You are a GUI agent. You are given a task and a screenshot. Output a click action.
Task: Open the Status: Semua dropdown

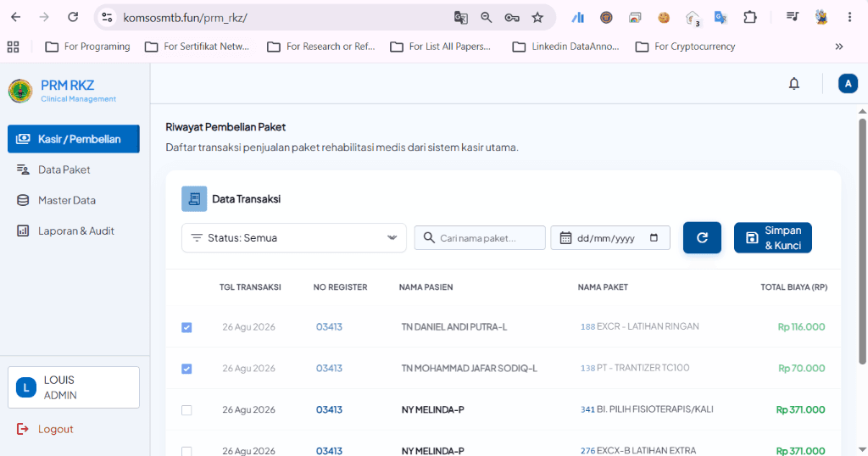click(294, 238)
